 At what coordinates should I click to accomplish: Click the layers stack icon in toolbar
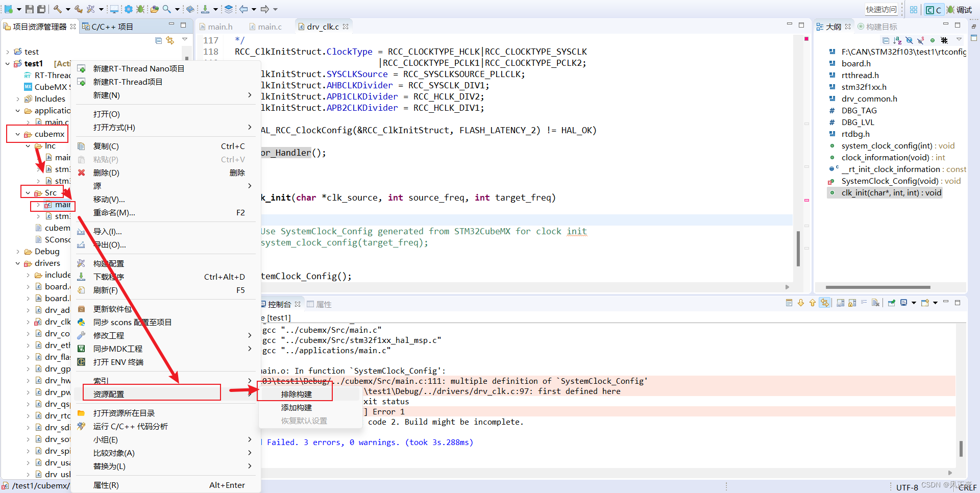click(229, 9)
